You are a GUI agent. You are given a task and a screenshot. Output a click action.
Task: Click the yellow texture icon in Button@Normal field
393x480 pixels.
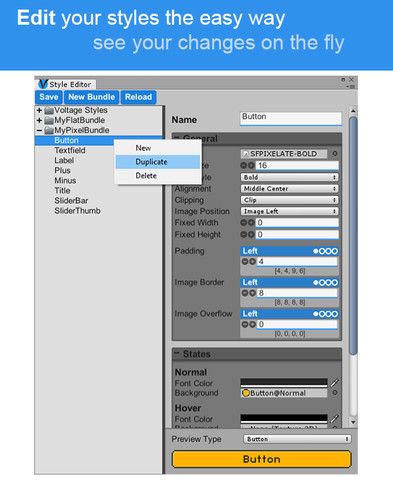click(x=246, y=393)
